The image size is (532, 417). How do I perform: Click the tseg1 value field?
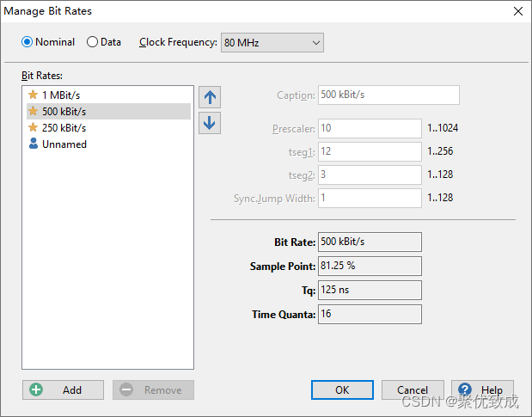(370, 151)
